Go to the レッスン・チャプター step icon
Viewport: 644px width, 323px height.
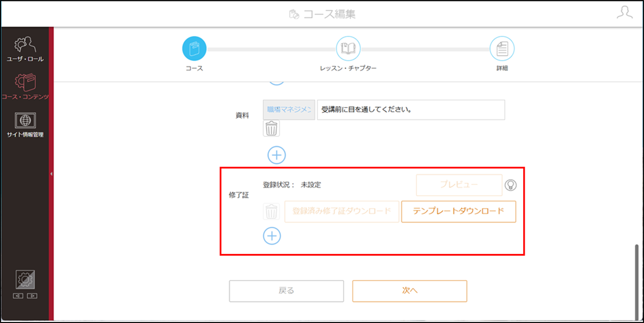[x=348, y=49]
